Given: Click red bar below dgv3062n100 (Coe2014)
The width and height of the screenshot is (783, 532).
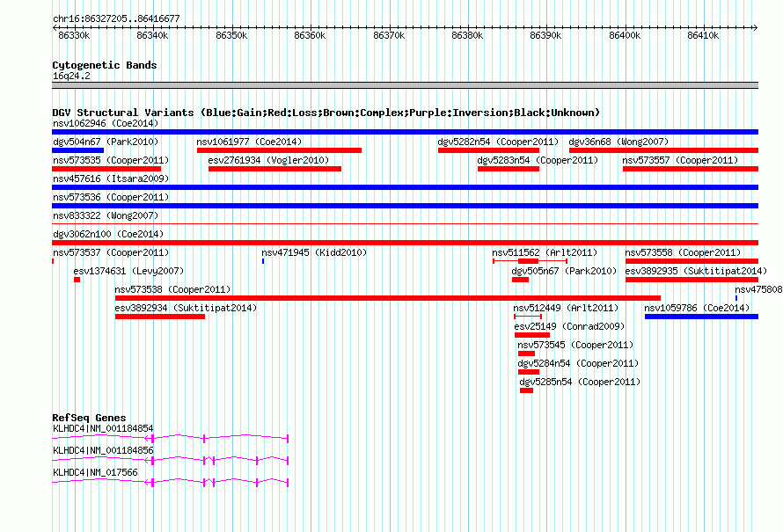Looking at the screenshot, I should [x=405, y=243].
